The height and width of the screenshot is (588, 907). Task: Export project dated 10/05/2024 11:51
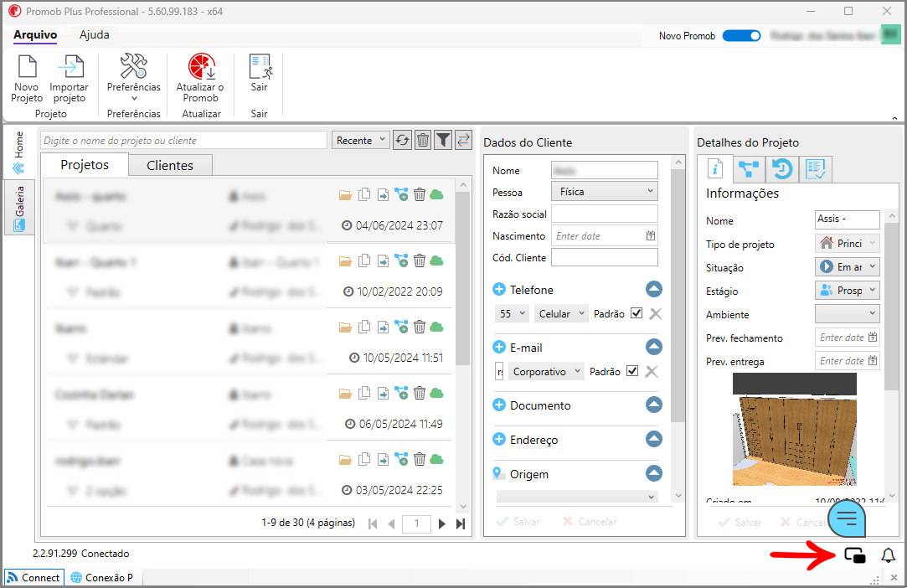[x=383, y=328]
